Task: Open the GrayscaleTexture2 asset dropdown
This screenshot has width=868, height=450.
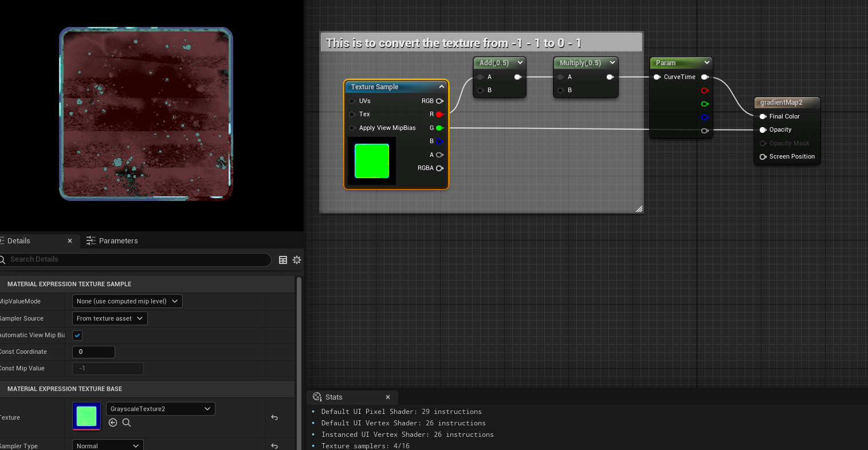Action: [160, 409]
